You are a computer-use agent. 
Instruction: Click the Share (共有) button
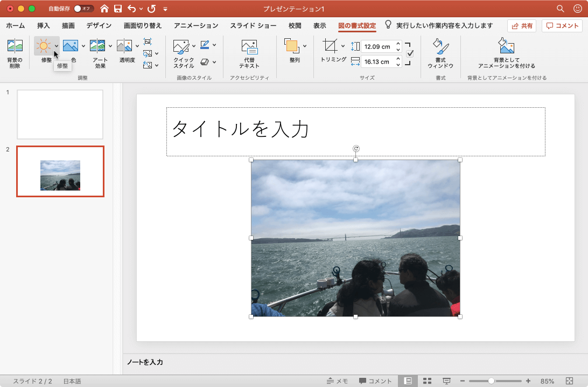(x=522, y=26)
